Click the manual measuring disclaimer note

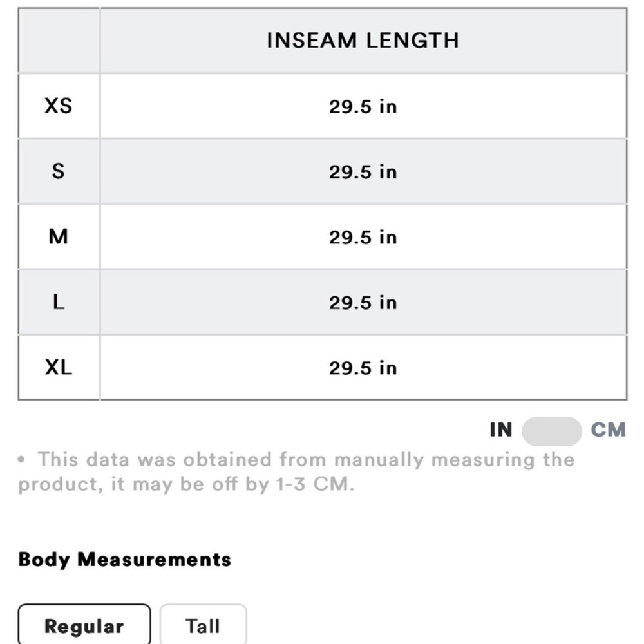pyautogui.click(x=296, y=472)
